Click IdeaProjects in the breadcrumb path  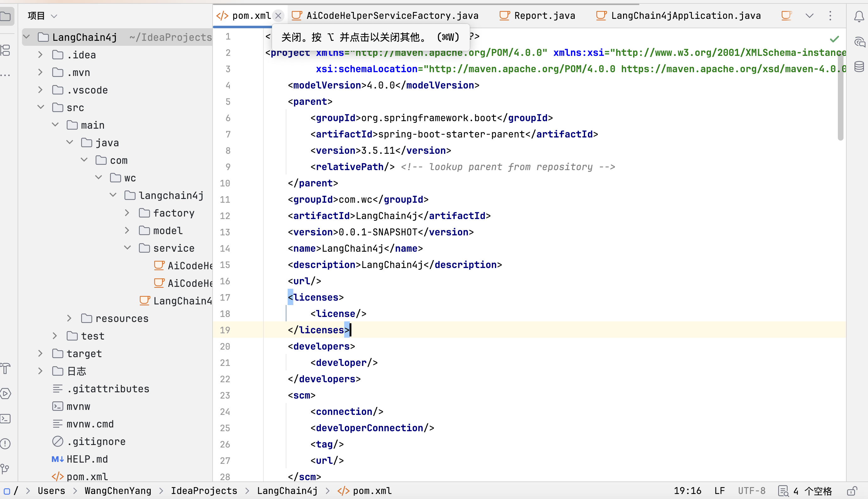[204, 491]
